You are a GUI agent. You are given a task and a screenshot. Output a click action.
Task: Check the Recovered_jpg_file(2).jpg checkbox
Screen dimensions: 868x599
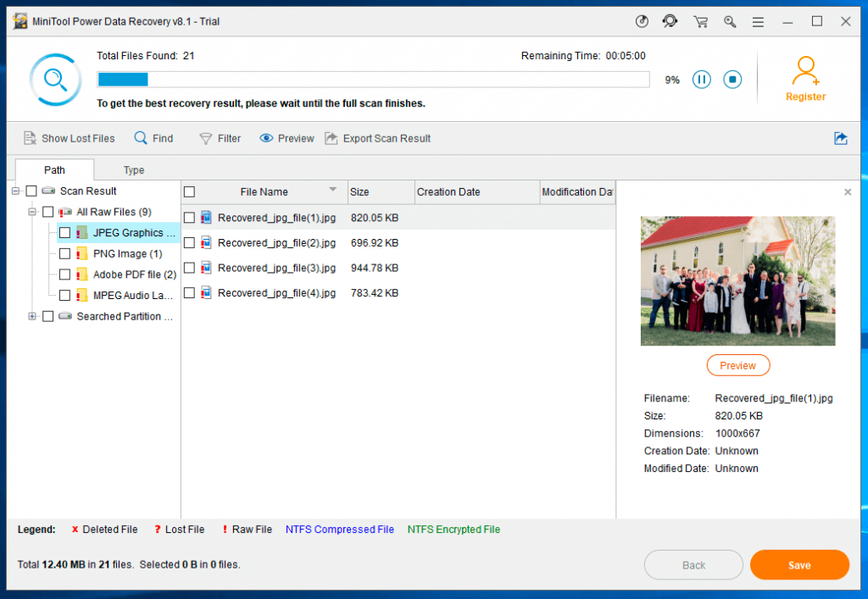[190, 242]
